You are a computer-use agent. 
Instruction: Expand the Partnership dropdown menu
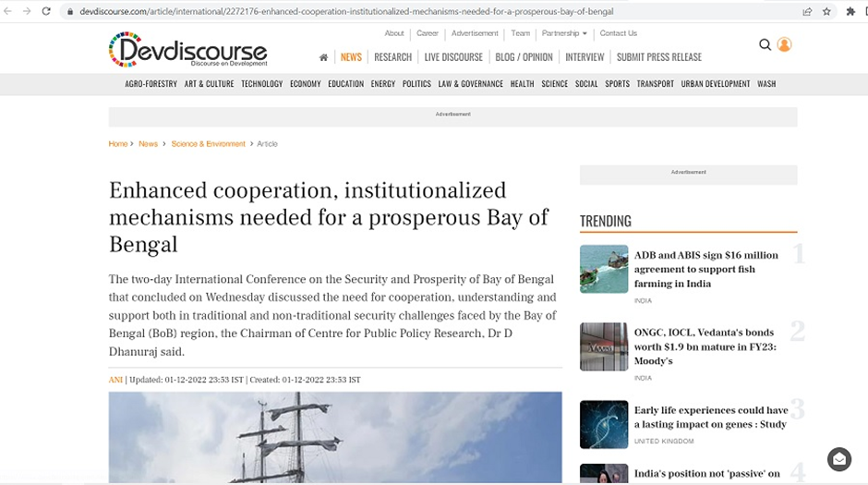point(563,33)
